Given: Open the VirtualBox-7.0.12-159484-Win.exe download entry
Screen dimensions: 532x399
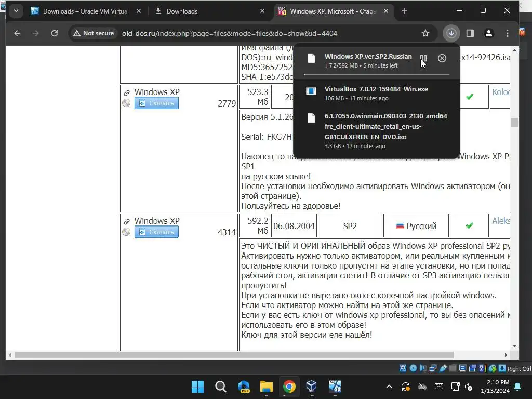Looking at the screenshot, I should coord(376,94).
